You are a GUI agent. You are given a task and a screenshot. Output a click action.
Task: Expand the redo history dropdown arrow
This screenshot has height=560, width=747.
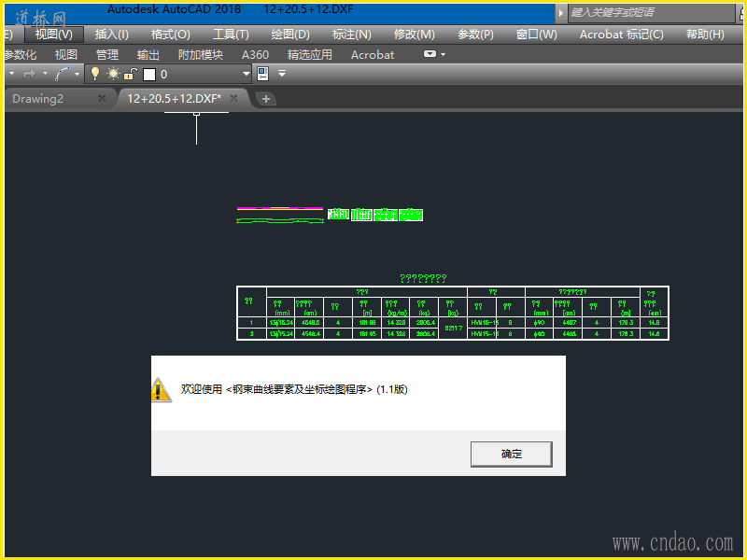pyautogui.click(x=45, y=74)
